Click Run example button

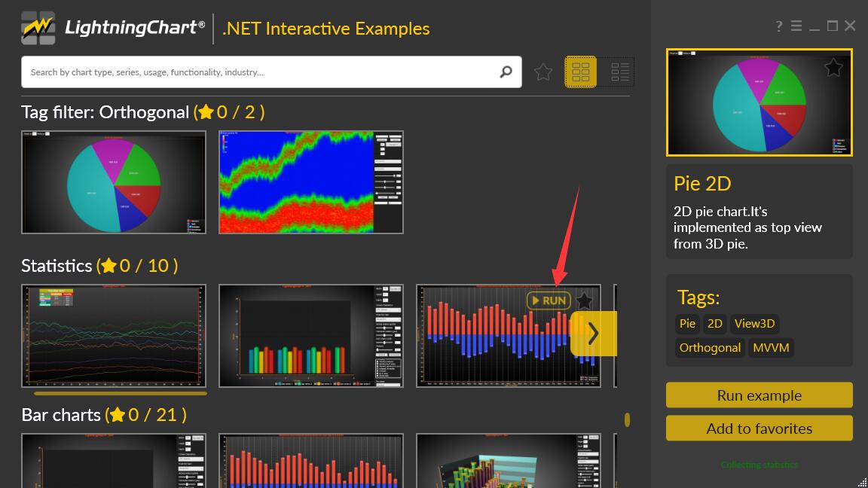coord(759,395)
